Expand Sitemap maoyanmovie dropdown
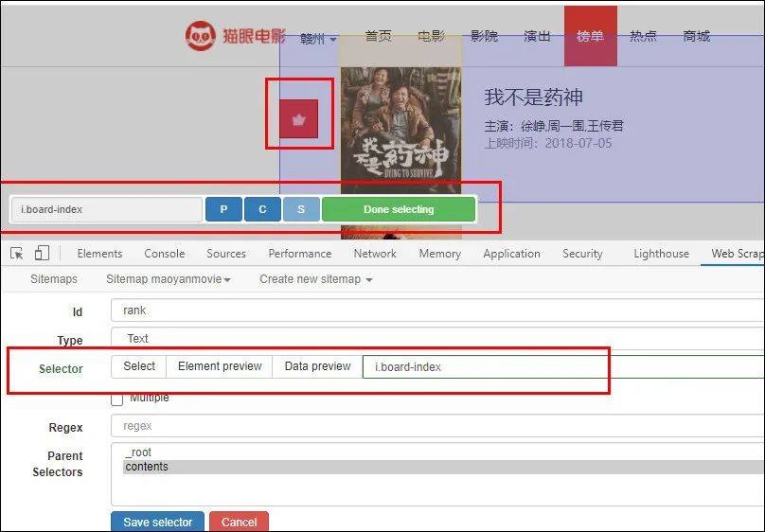This screenshot has height=532, width=765. 169,279
